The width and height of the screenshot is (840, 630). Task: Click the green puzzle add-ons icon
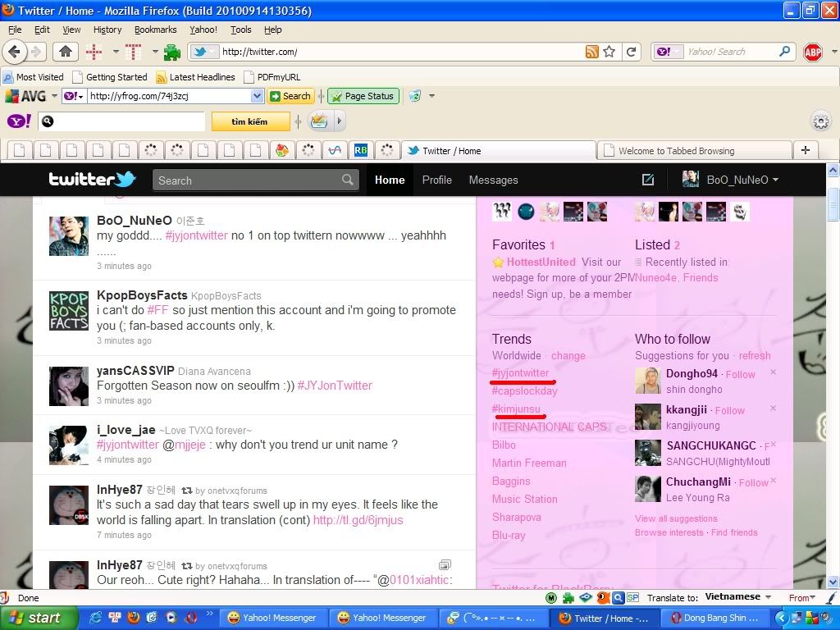coord(172,52)
